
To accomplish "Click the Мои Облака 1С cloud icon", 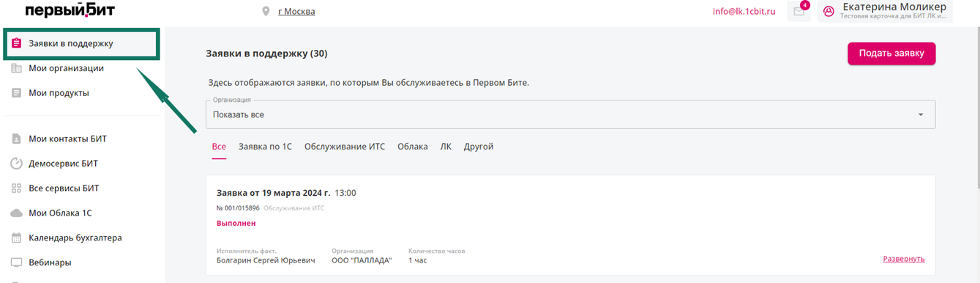I will 17,213.
